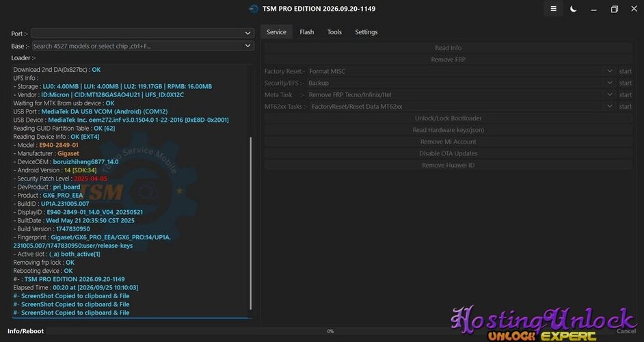Screen dimensions: 644x342
Task: Expand the Meta Task dropdown arrow
Action: tap(610, 94)
